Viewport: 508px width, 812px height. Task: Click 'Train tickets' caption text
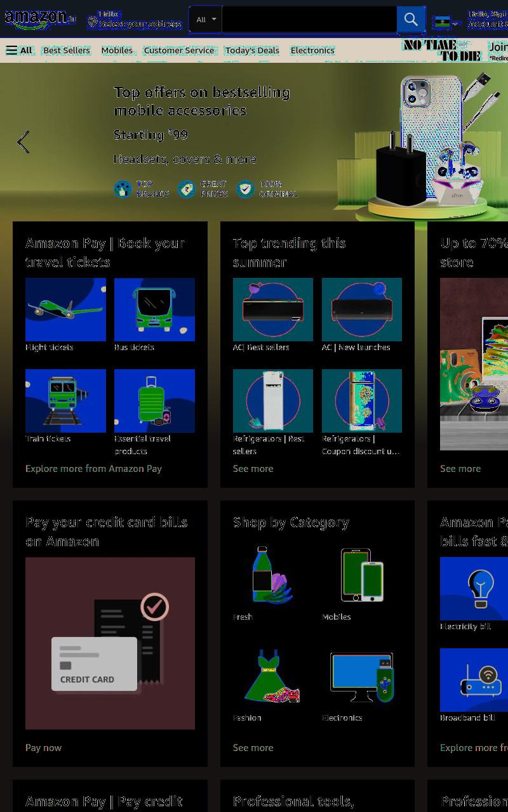click(x=48, y=439)
